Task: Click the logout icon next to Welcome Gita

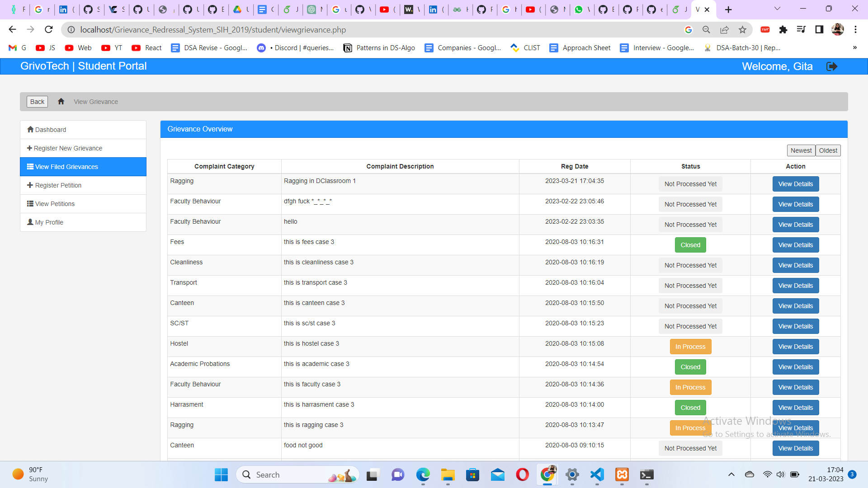Action: 832,66
